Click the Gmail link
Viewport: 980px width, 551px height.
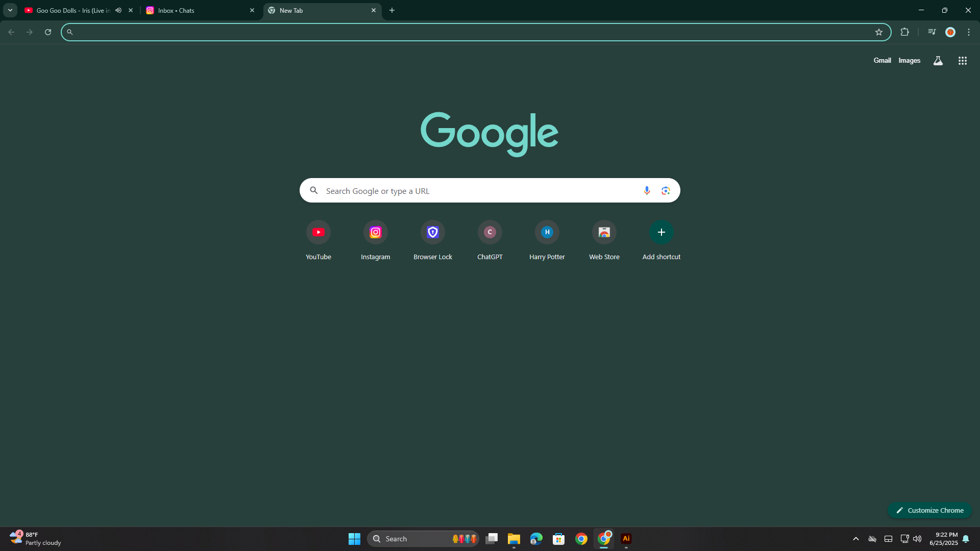[882, 60]
